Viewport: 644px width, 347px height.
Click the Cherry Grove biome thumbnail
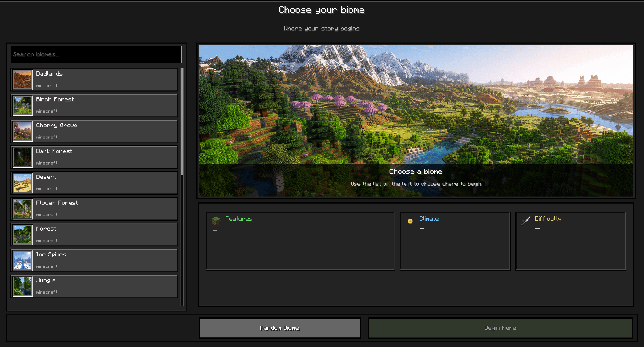click(x=23, y=131)
